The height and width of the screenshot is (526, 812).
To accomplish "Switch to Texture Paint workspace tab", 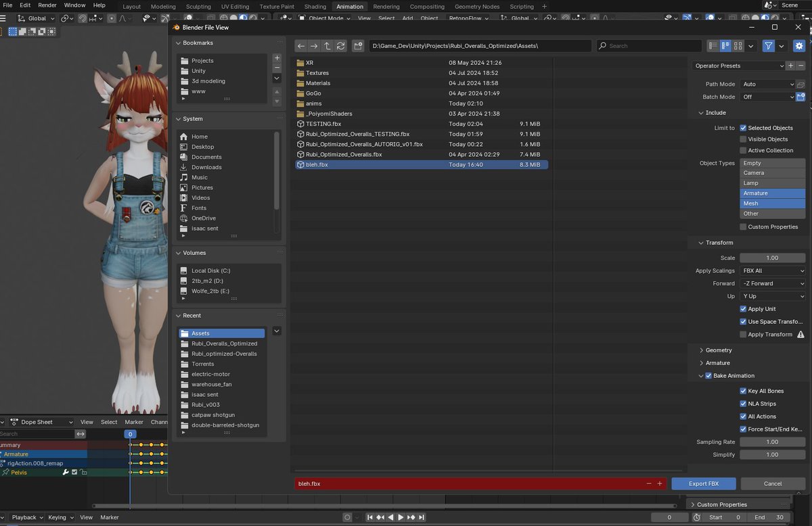I will pos(277,6).
